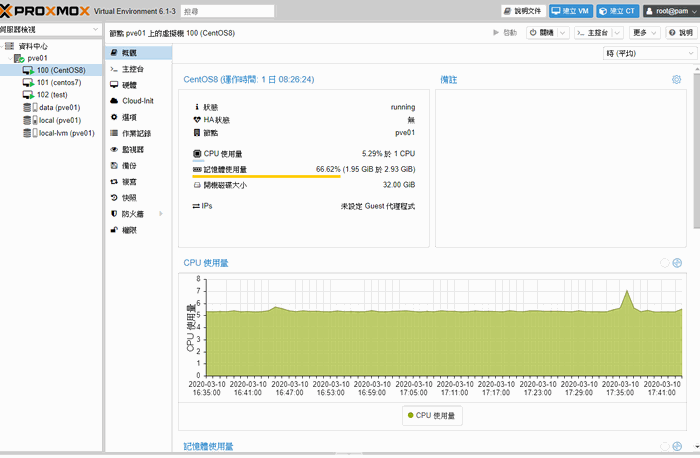Click the CentOS8 uptime panel title
The image size is (700, 458).
tap(249, 79)
